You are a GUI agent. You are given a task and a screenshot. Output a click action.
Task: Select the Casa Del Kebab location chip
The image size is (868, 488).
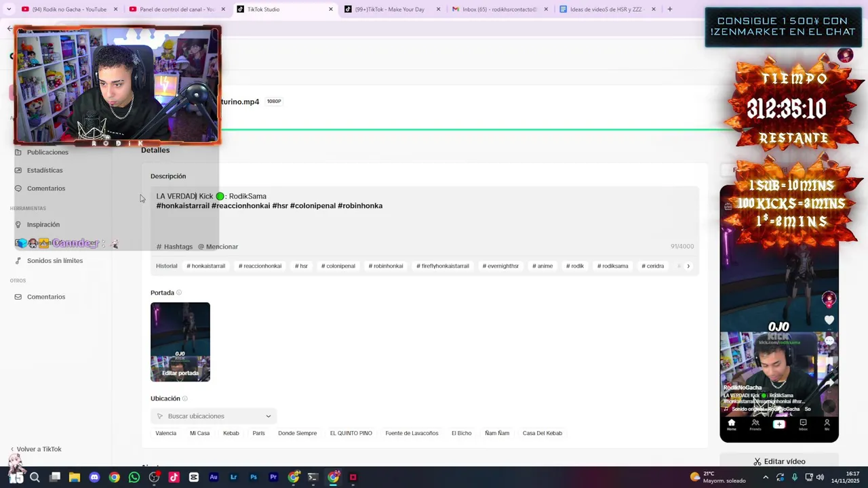[542, 433]
